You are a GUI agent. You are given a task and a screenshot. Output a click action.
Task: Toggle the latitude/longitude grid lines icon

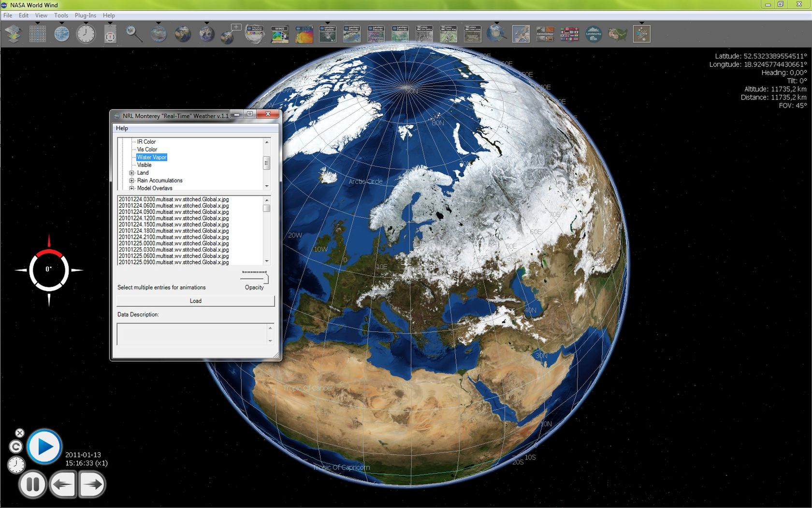pyautogui.click(x=38, y=34)
